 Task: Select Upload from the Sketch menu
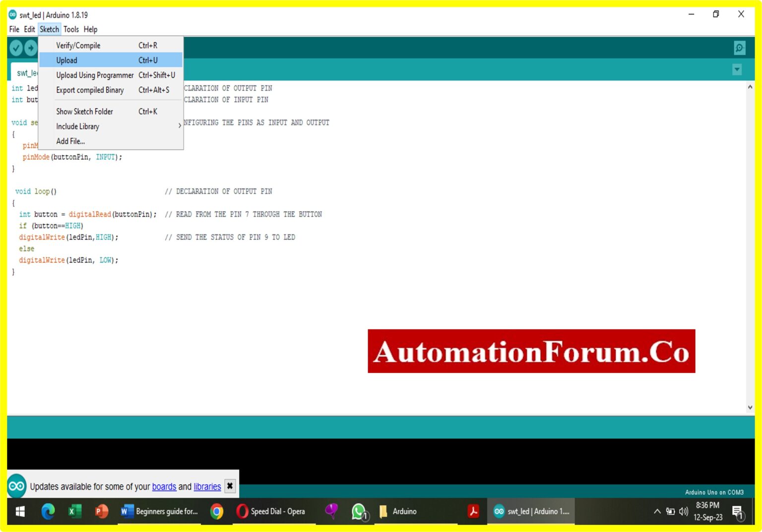click(x=67, y=60)
